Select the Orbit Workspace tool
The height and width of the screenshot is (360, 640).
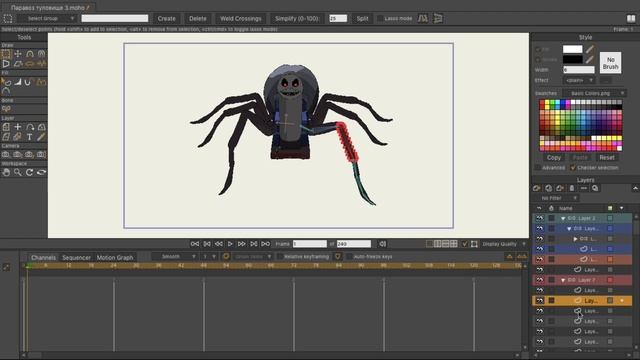coord(42,172)
